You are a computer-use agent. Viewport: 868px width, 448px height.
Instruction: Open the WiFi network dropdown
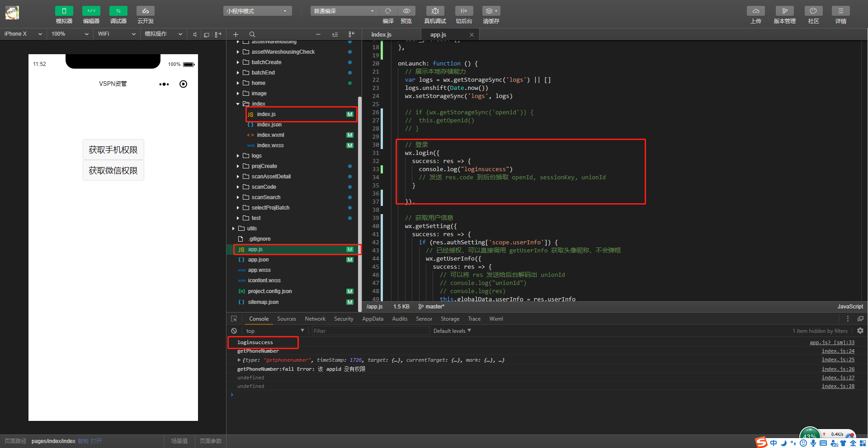point(117,34)
